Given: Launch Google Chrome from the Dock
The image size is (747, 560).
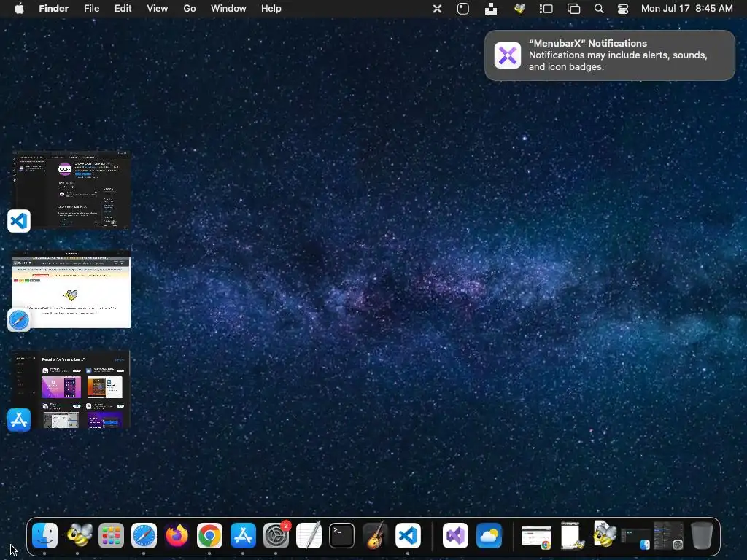Looking at the screenshot, I should tap(209, 536).
